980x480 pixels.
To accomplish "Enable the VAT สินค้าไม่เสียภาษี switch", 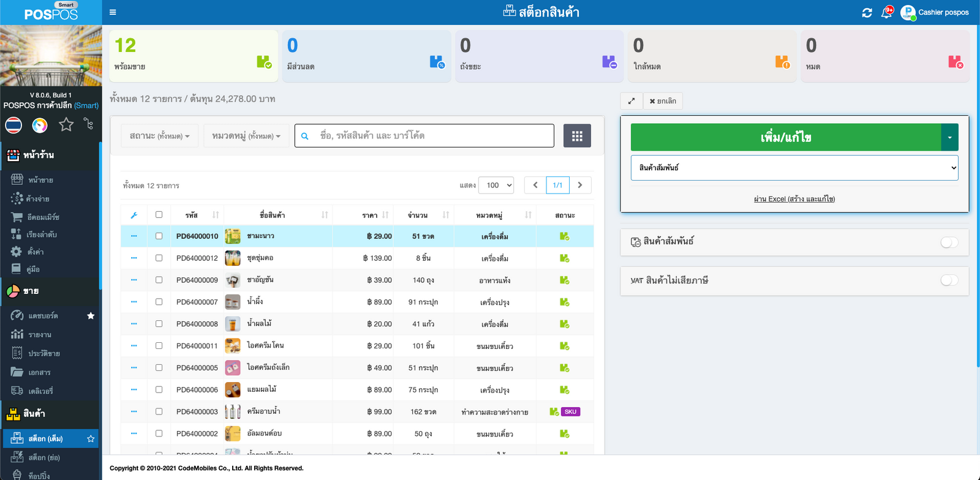I will (x=949, y=280).
